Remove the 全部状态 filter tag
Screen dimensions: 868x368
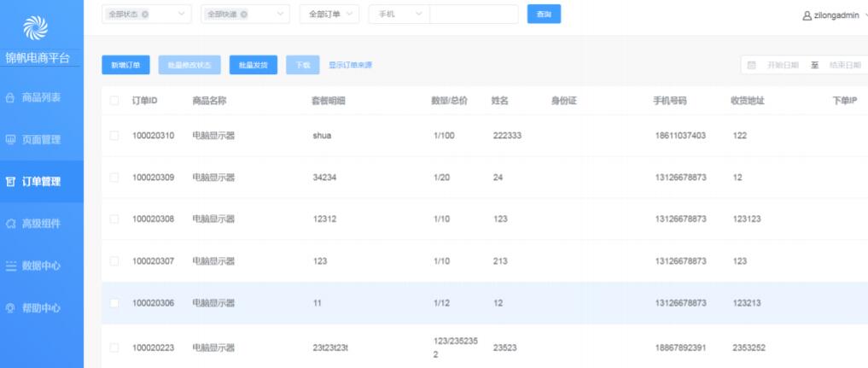tap(145, 15)
